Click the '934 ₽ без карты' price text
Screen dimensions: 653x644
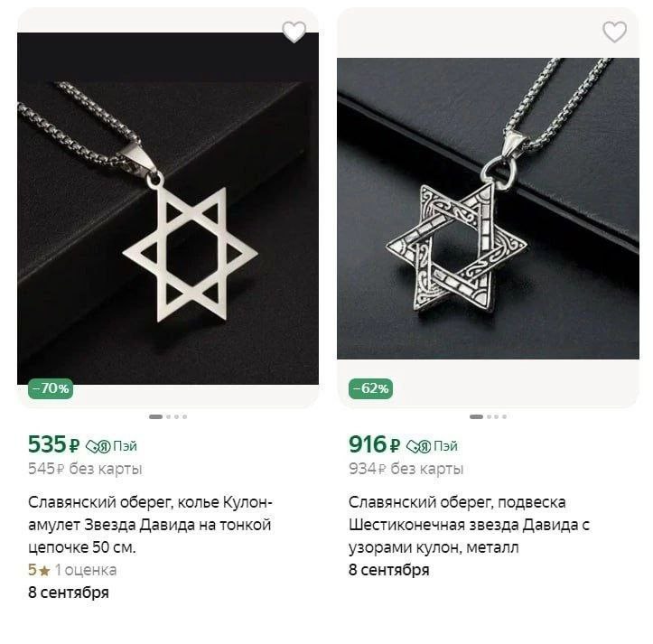(406, 469)
